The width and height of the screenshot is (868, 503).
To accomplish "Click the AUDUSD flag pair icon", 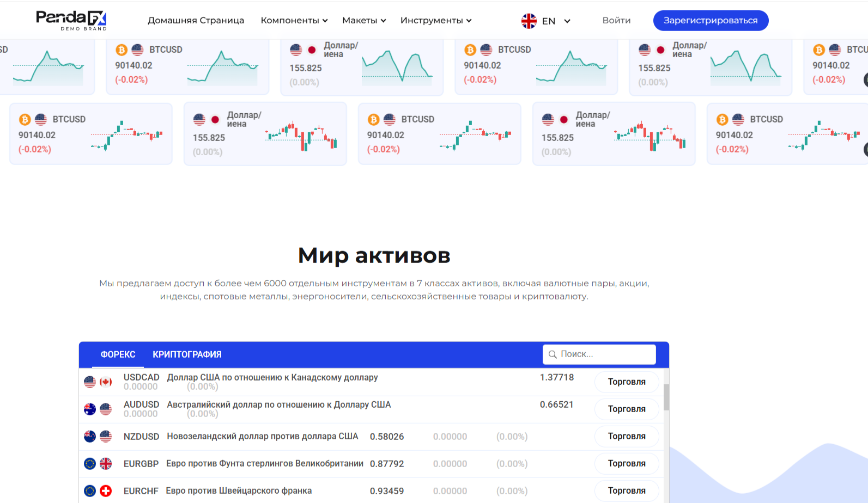I will click(98, 409).
